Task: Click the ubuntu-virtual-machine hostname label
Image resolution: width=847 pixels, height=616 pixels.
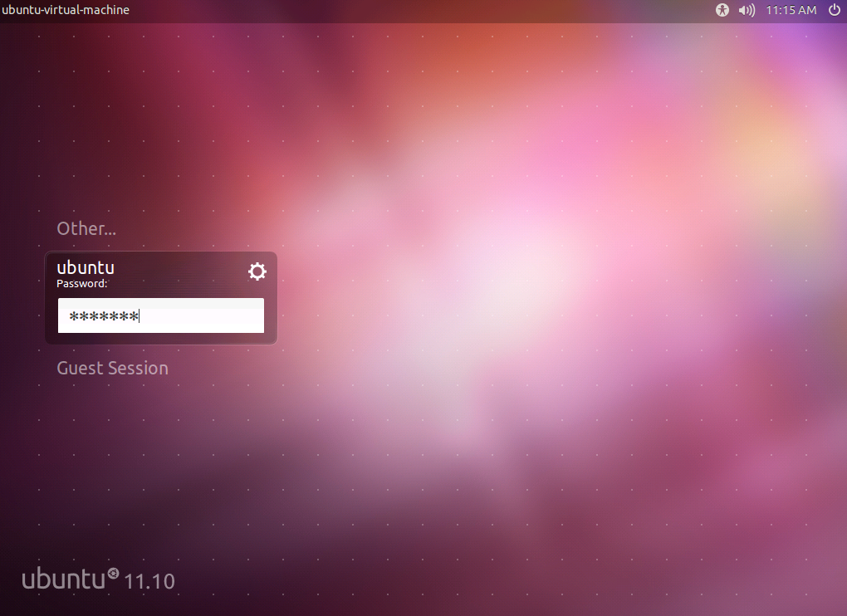Action: point(66,10)
